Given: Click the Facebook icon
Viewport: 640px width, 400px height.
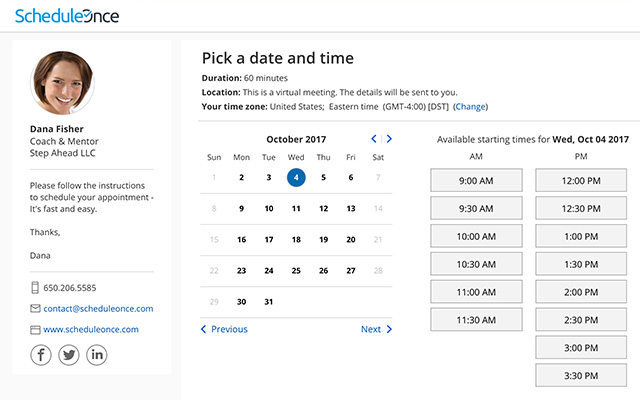Looking at the screenshot, I should coord(41,354).
